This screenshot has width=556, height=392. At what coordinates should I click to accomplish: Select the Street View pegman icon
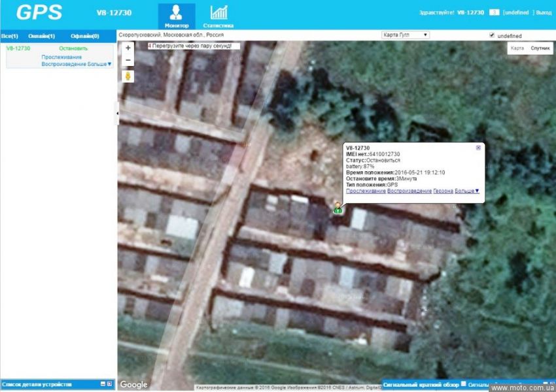coord(128,76)
